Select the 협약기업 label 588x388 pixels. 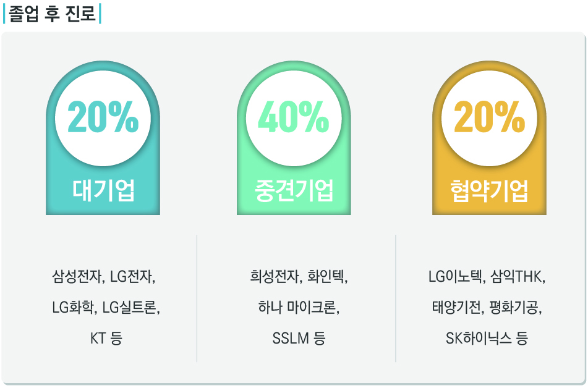click(489, 190)
